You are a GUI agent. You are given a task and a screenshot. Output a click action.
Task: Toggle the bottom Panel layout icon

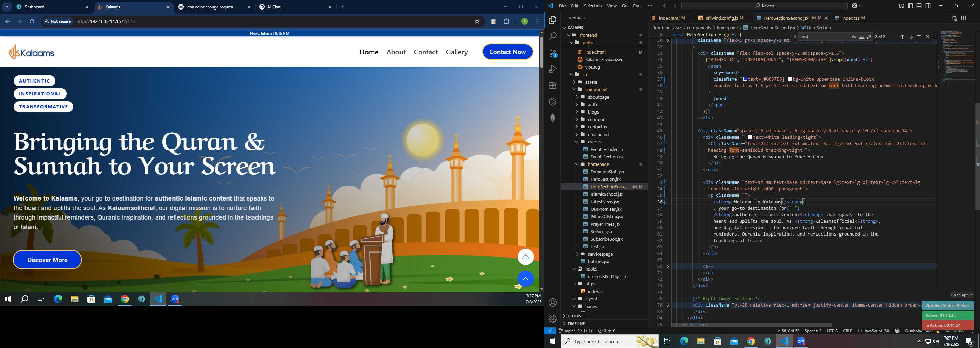(x=919, y=6)
